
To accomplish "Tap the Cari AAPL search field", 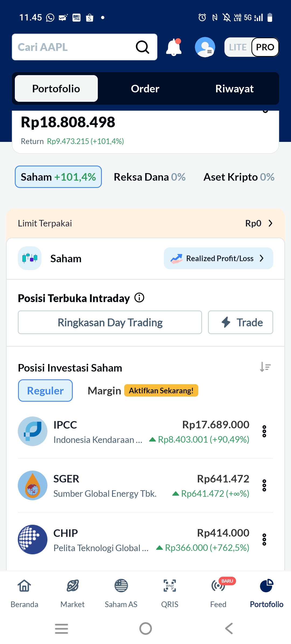I will [73, 47].
